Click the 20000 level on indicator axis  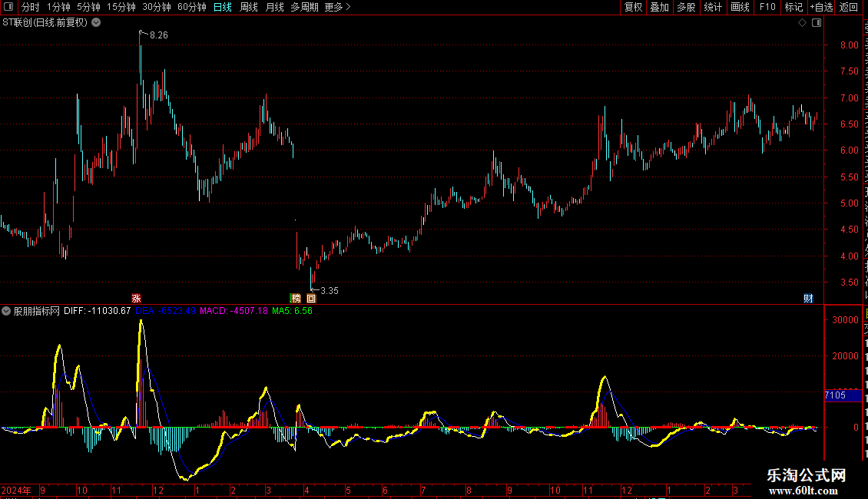point(845,356)
